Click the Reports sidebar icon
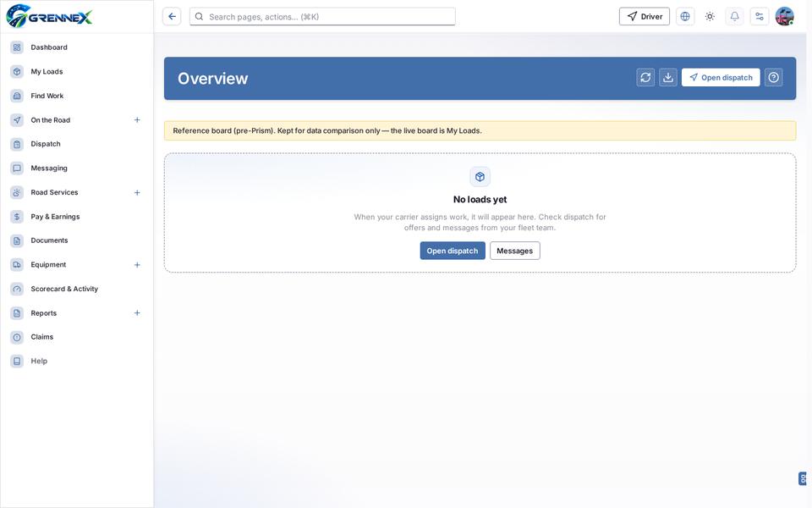The width and height of the screenshot is (812, 508). (17, 313)
